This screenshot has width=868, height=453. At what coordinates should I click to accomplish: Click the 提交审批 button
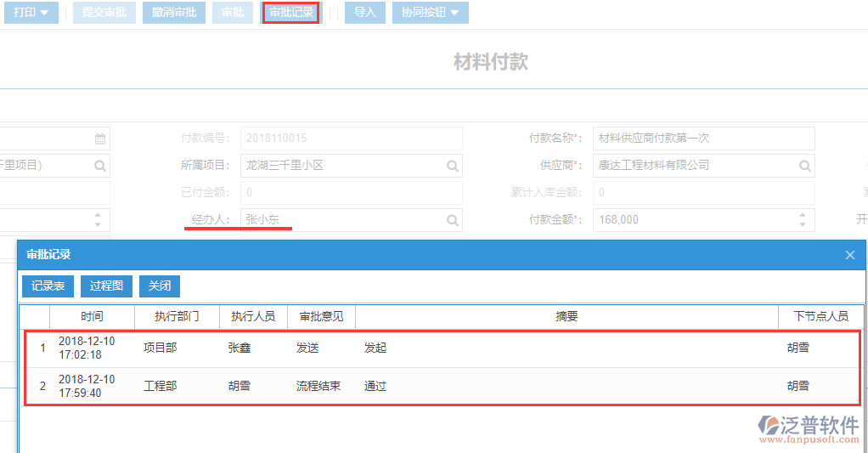[x=104, y=12]
